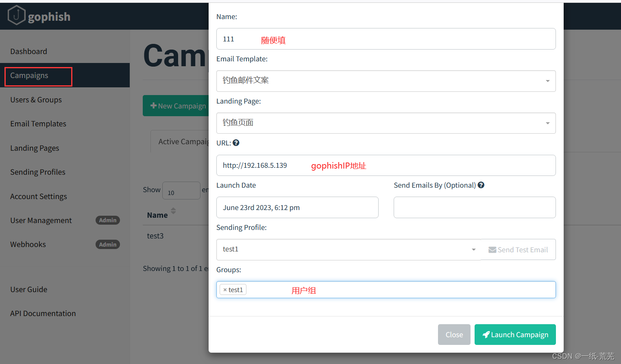This screenshot has height=364, width=621.
Task: Edit the URL input field
Action: (x=386, y=165)
